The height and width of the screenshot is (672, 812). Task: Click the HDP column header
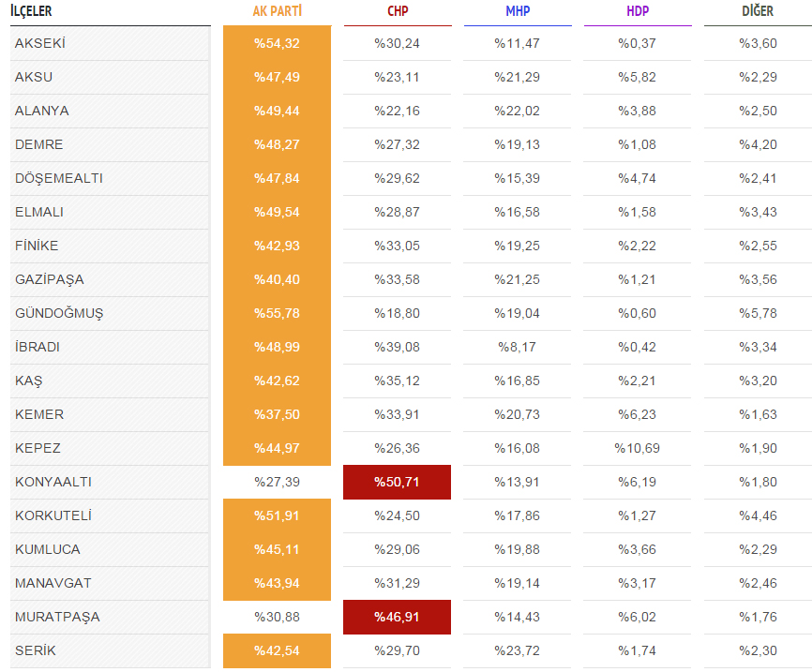coord(638,11)
